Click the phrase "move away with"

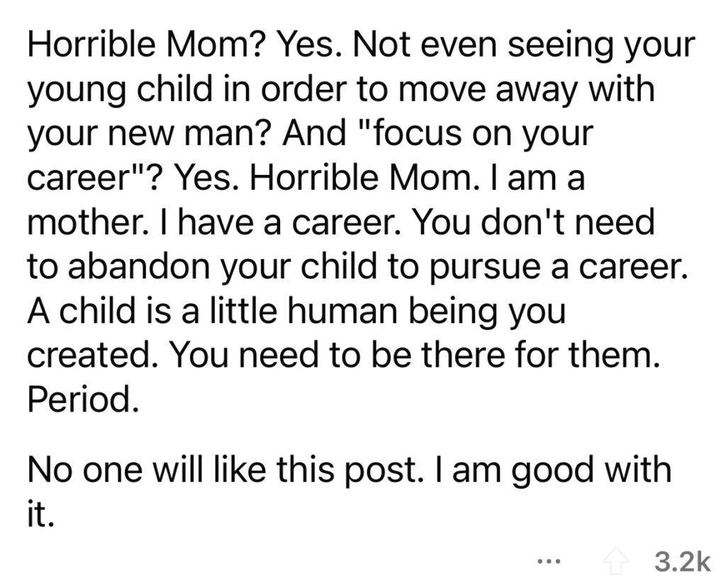tap(525, 90)
